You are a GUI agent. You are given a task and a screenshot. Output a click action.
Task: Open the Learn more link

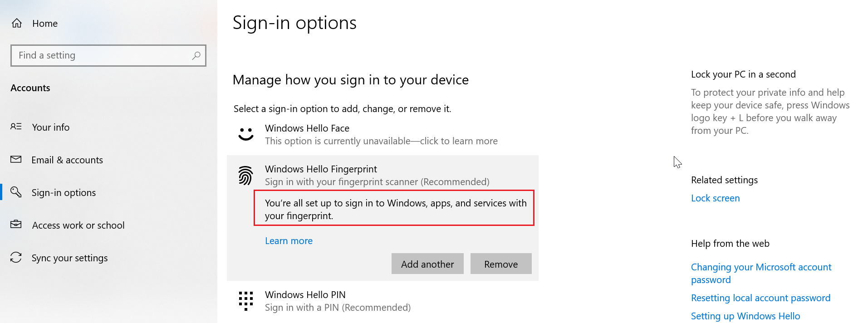tap(289, 240)
